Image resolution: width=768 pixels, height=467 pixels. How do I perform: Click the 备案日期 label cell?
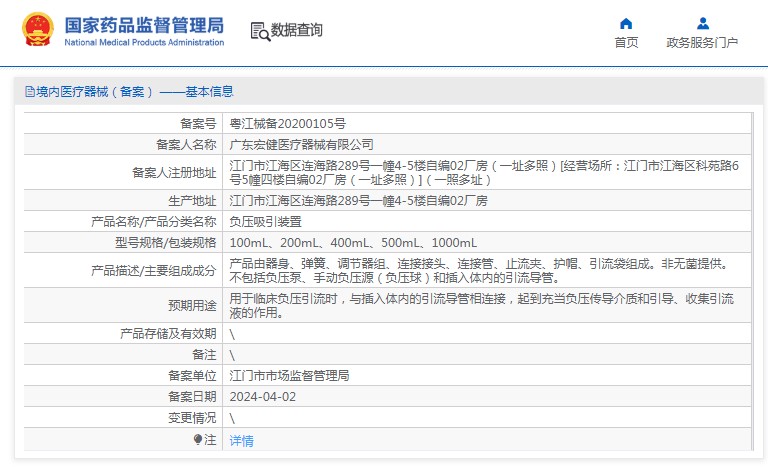click(x=123, y=396)
